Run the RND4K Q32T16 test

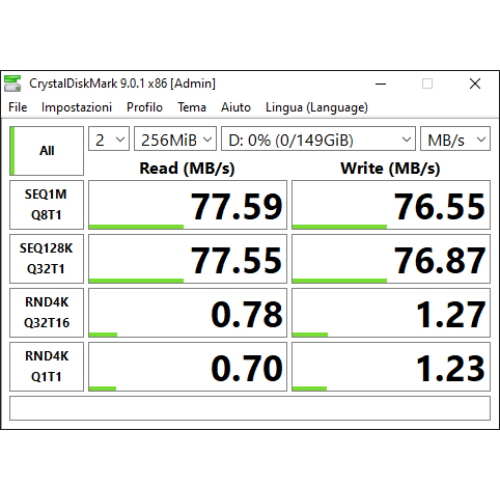click(46, 313)
